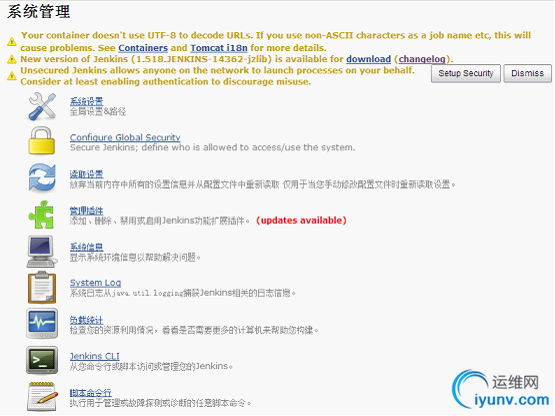This screenshot has width=555, height=416.
Task: Click the wrench and screwdriver system settings icon
Action: click(42, 106)
